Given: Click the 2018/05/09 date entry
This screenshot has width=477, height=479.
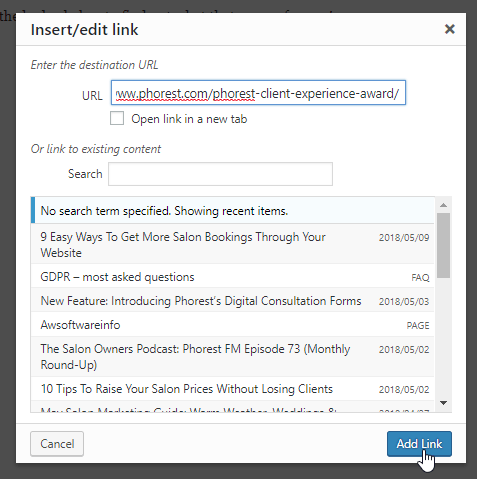Looking at the screenshot, I should [404, 237].
